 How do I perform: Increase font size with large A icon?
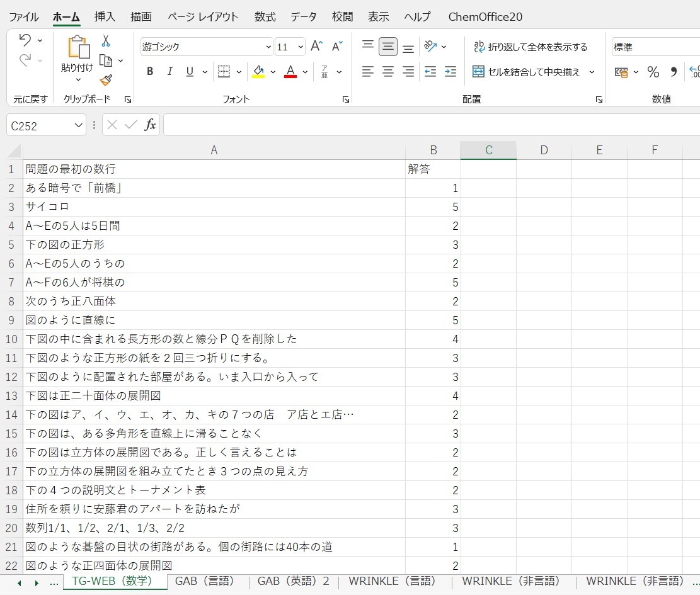coord(316,47)
